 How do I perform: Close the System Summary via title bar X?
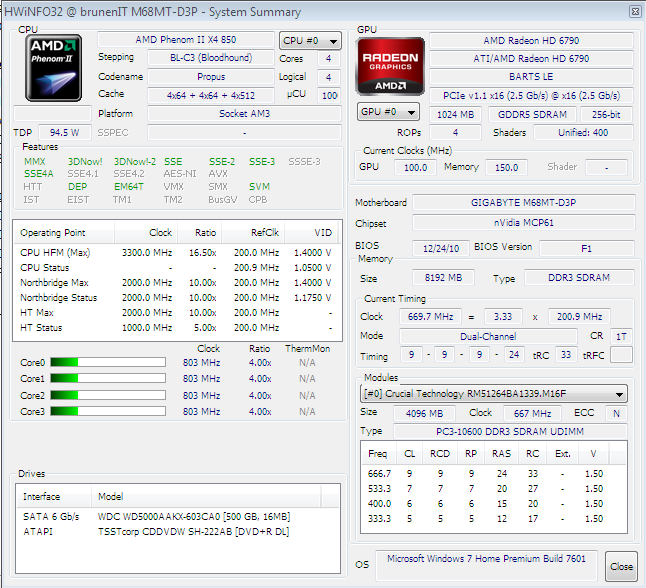pyautogui.click(x=636, y=12)
